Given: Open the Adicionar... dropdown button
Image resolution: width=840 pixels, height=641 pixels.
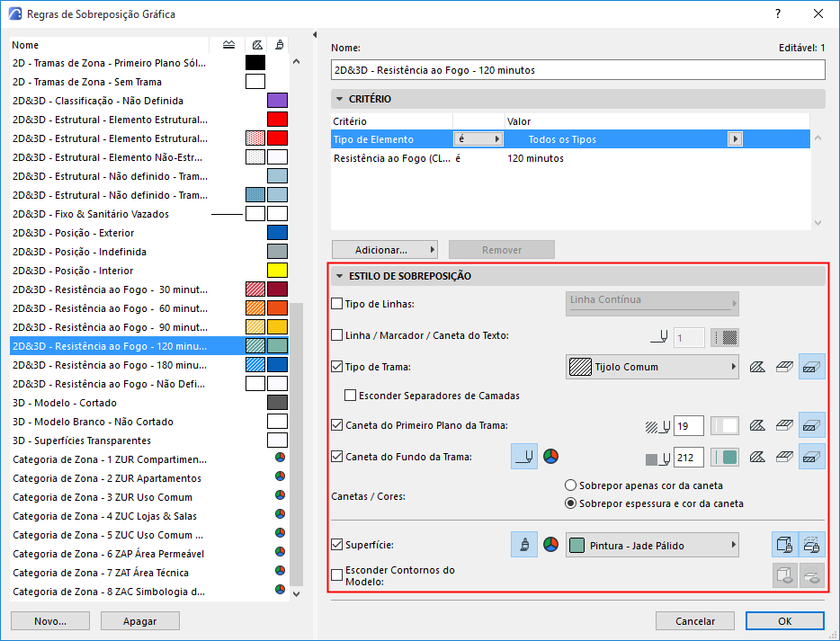Looking at the screenshot, I should click(x=385, y=250).
